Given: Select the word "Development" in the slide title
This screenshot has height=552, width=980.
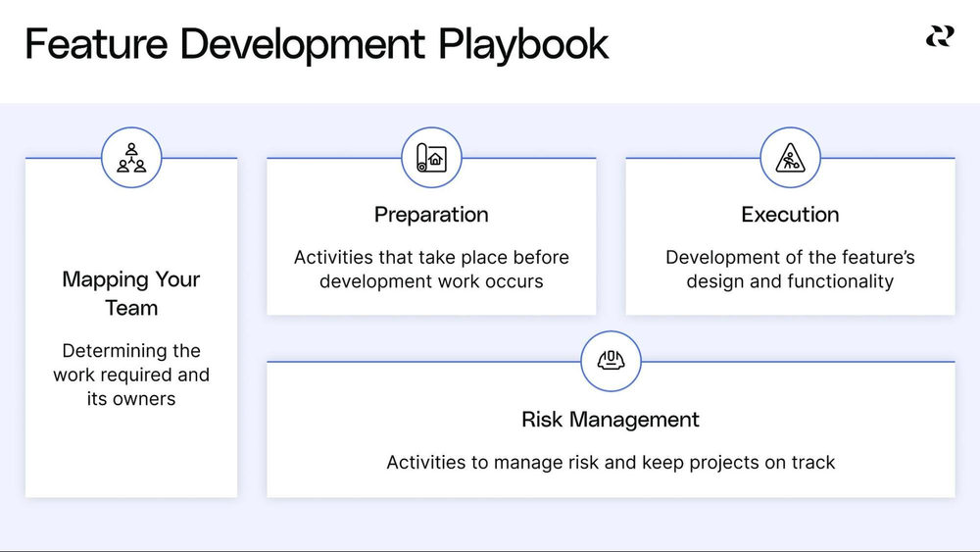Looking at the screenshot, I should (x=303, y=45).
